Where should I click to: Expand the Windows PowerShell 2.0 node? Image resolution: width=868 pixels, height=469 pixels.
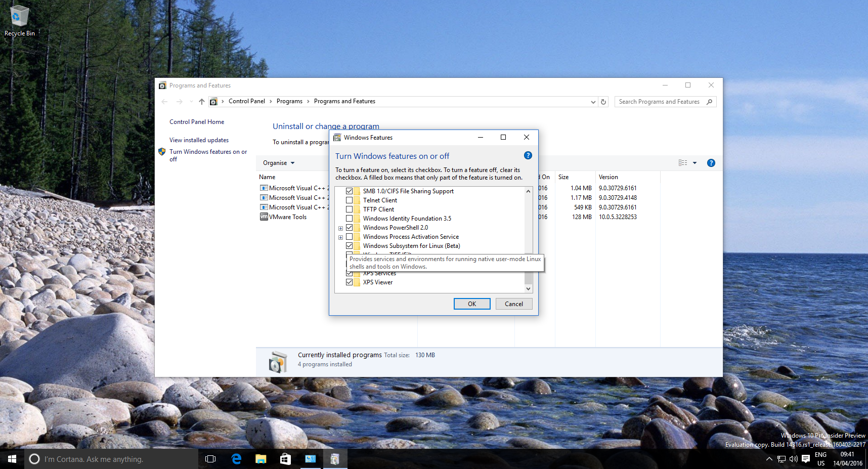[x=340, y=228]
